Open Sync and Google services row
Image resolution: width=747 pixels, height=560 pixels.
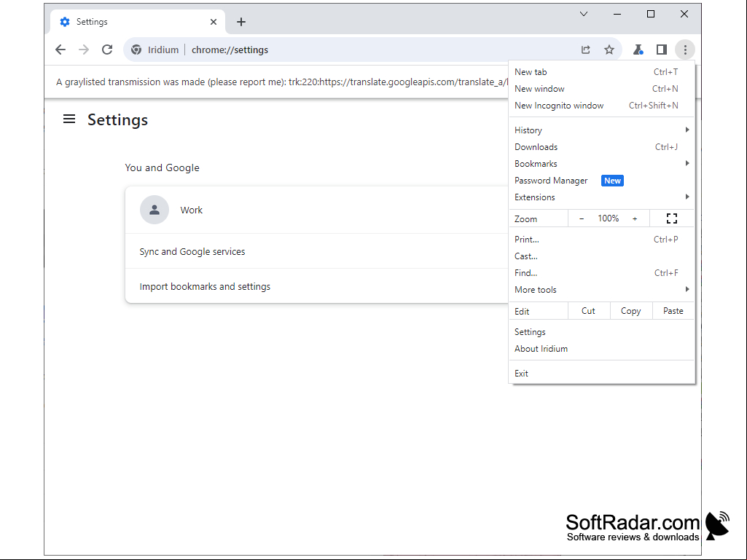click(317, 251)
